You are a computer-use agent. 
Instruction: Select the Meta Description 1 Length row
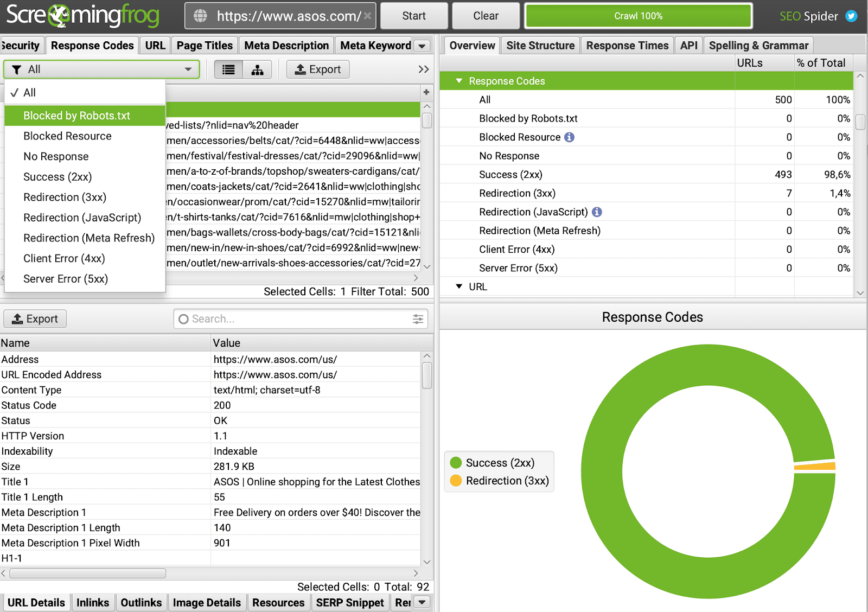click(210, 528)
